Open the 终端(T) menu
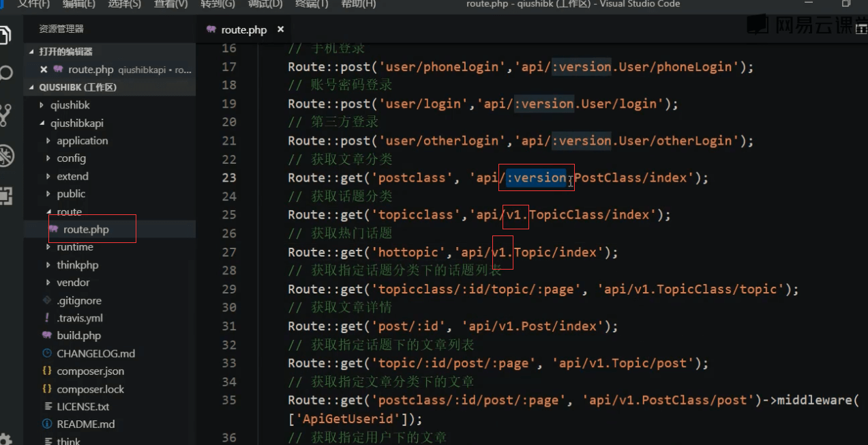The image size is (868, 445). point(312,4)
